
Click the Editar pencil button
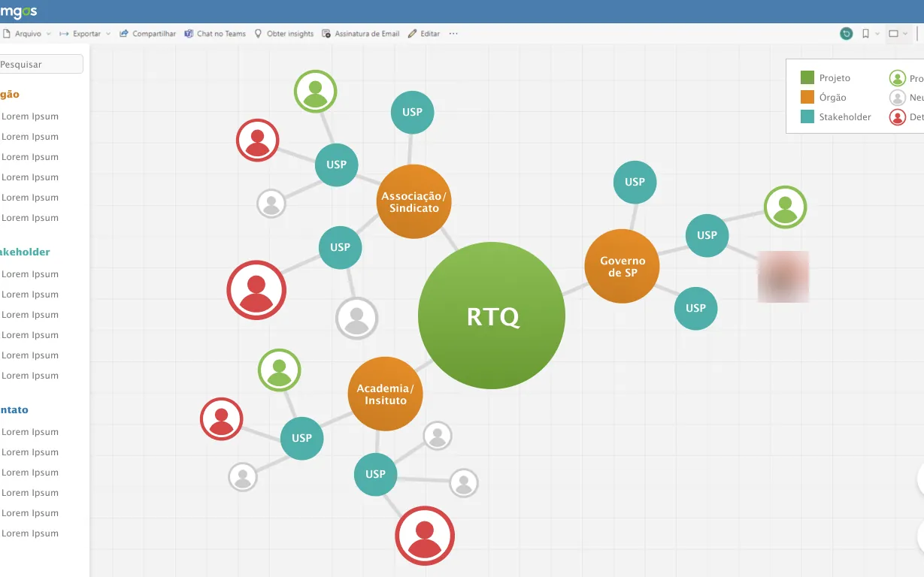click(424, 34)
